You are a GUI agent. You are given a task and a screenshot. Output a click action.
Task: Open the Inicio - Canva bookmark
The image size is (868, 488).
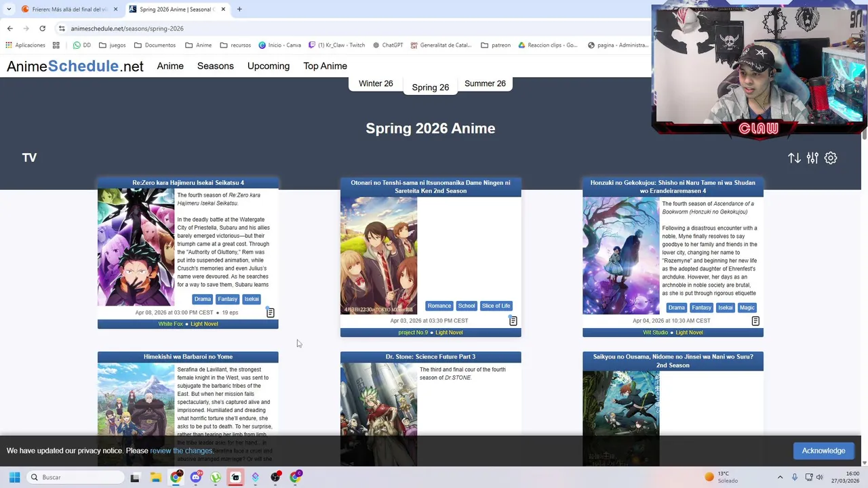click(x=279, y=45)
